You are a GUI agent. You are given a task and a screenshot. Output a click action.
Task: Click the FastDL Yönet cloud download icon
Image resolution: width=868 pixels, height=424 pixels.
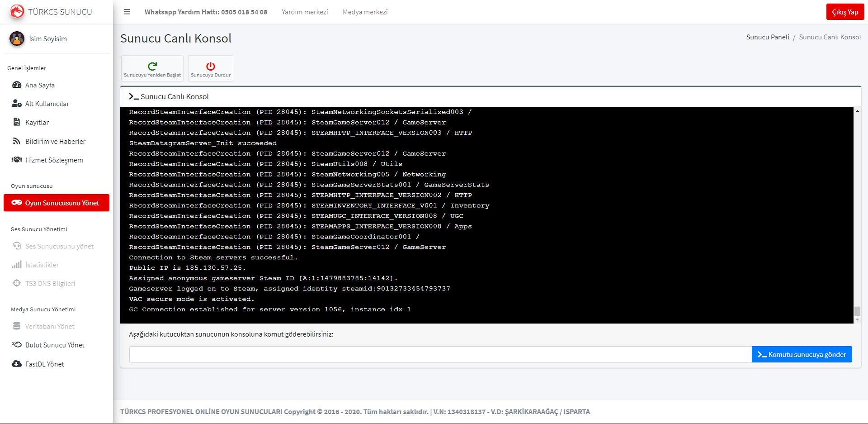[17, 364]
